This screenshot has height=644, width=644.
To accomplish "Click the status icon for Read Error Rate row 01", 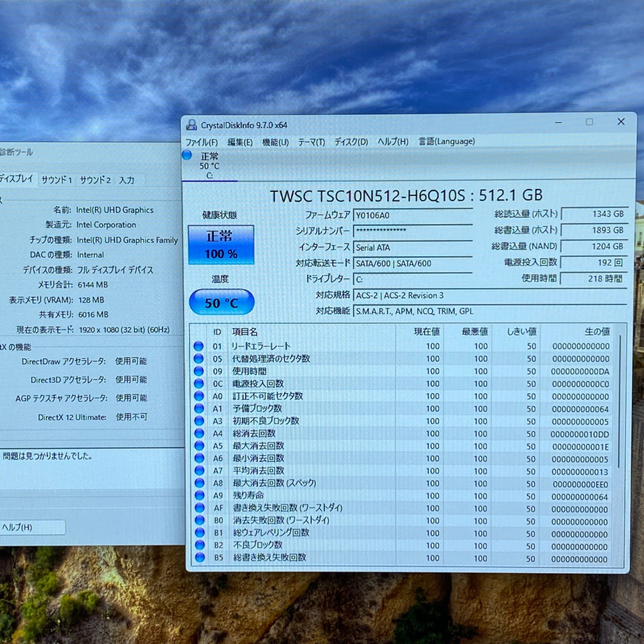I will (x=199, y=346).
